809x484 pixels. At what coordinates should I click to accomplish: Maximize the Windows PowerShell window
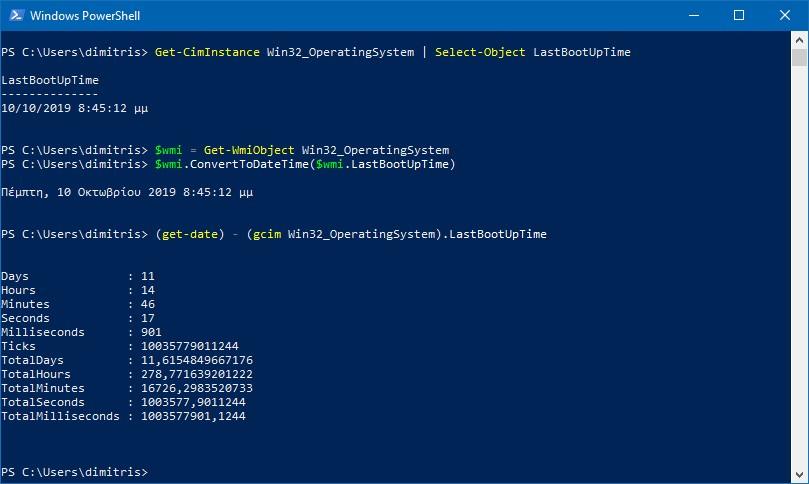(739, 15)
